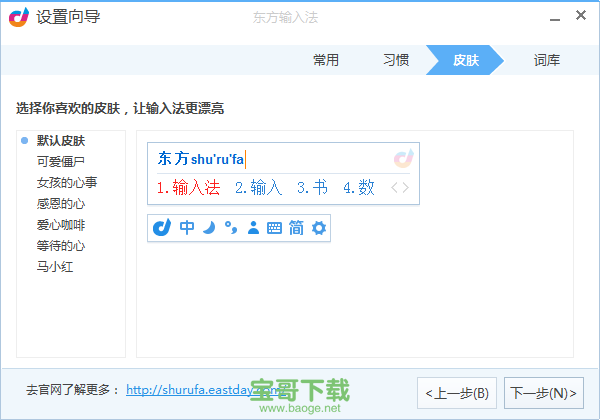Viewport: 600px width, 420px height.
Task: Click the faded logo in candidate box
Action: [x=404, y=158]
